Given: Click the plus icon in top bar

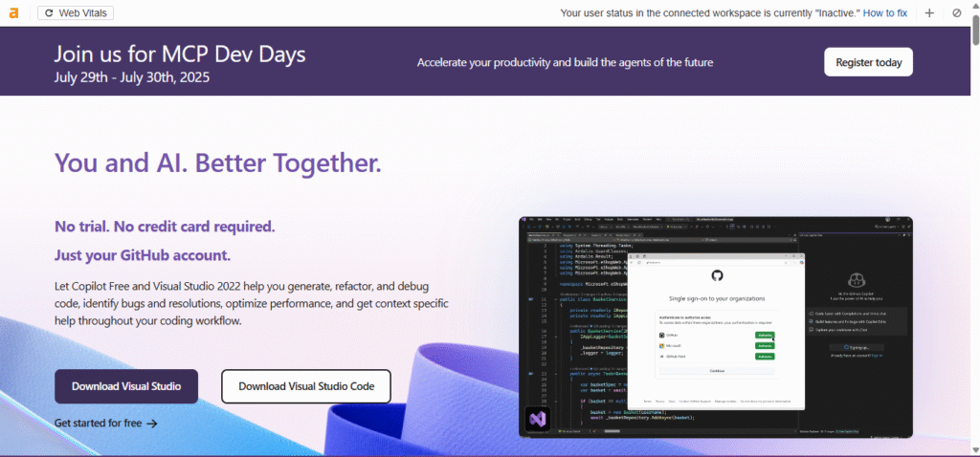Looking at the screenshot, I should 929,12.
